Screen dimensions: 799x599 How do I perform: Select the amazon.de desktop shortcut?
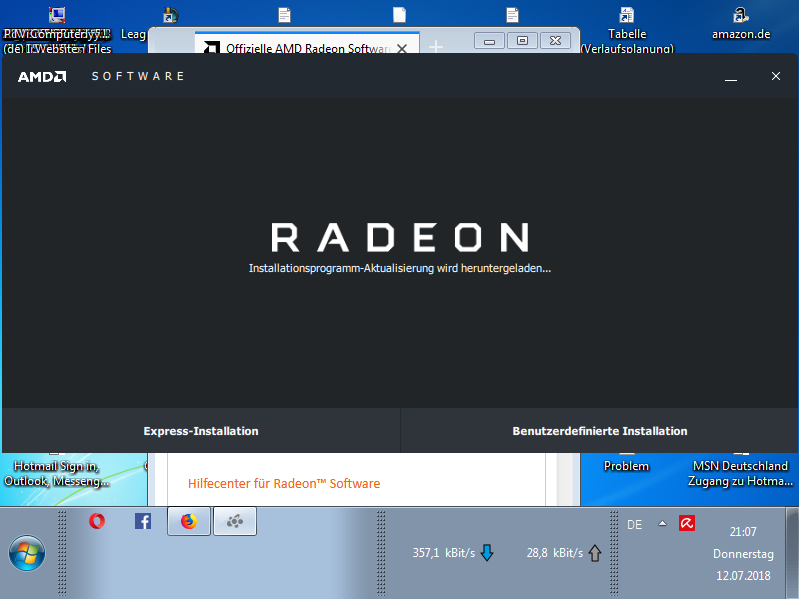(741, 23)
